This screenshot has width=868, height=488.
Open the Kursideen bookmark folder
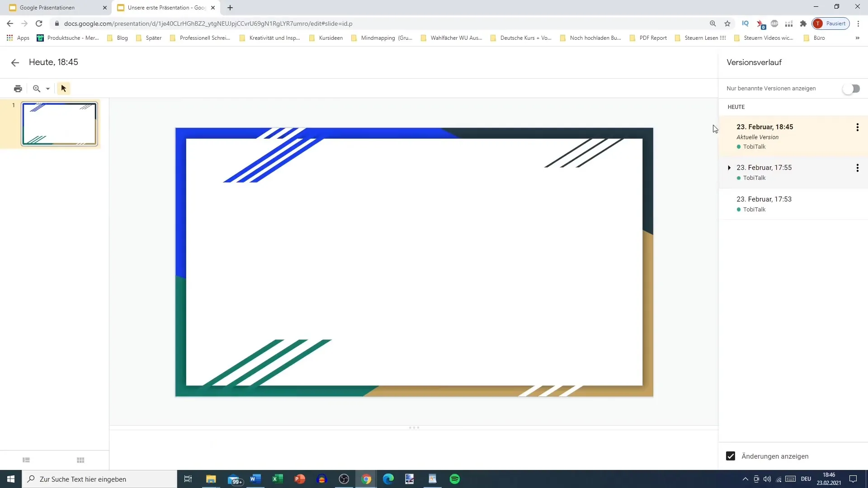point(326,38)
